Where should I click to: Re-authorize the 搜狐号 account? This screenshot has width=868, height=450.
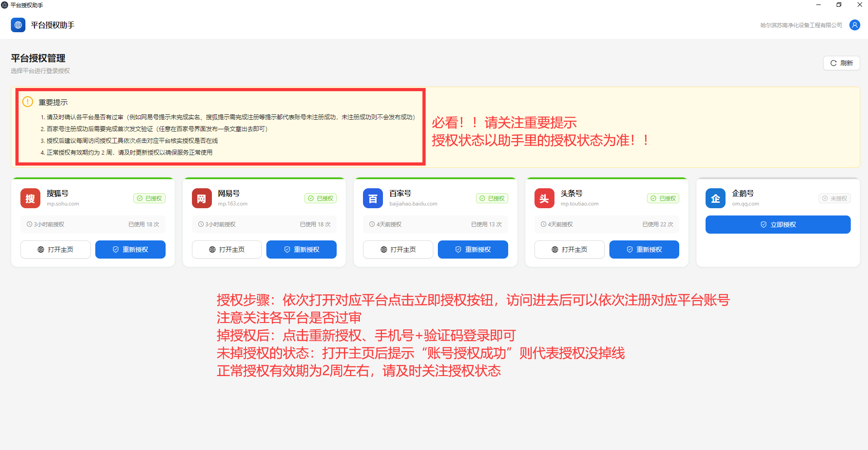click(x=130, y=249)
